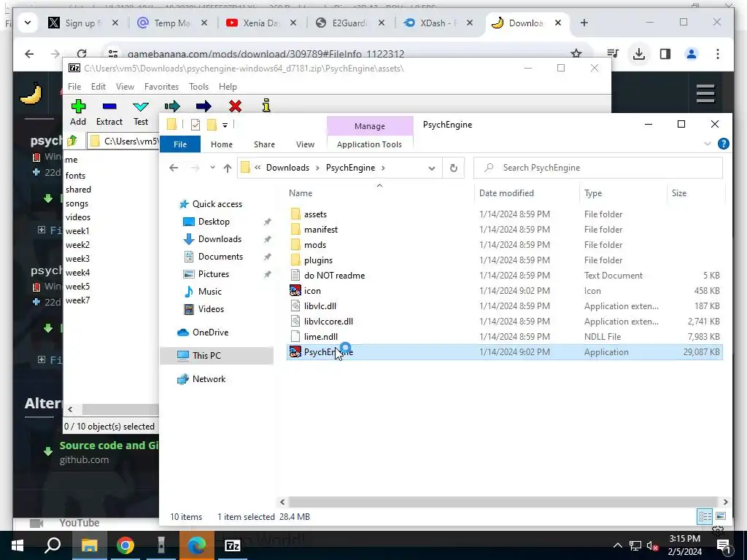Open Chrome from the taskbar

tap(125, 545)
